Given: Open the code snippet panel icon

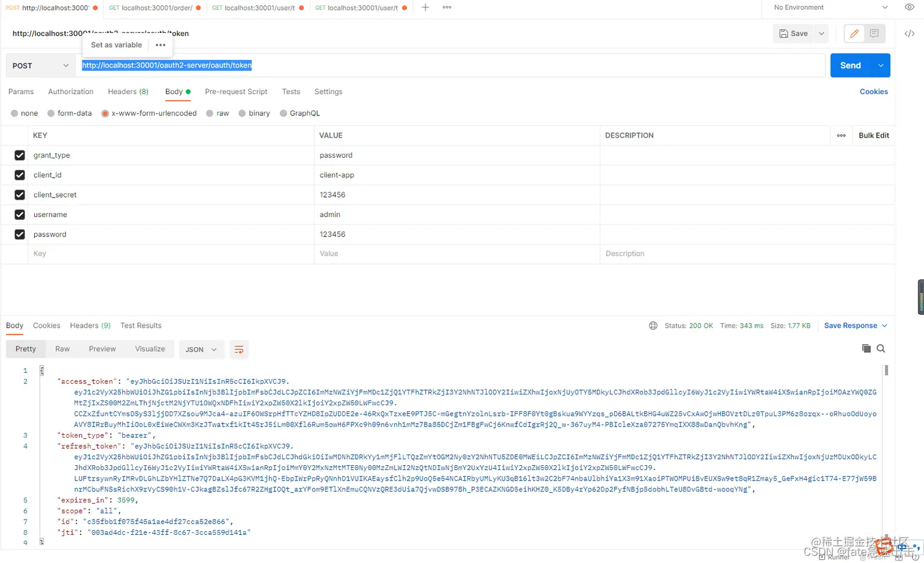Looking at the screenshot, I should coord(909,34).
